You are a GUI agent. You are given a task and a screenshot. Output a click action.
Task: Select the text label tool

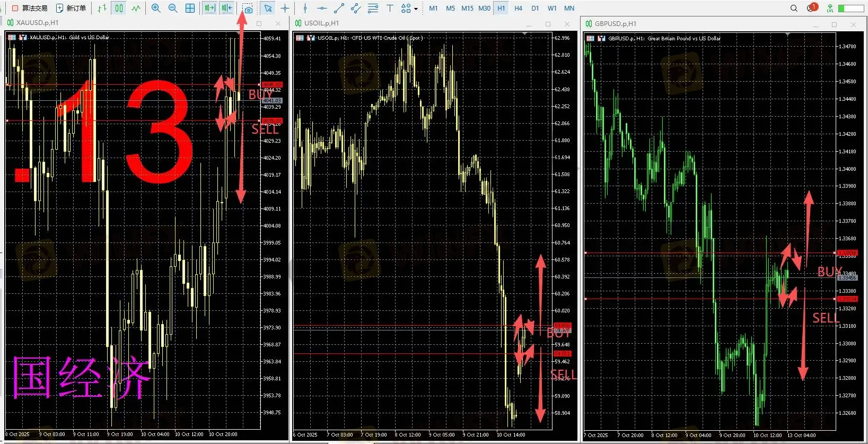pos(390,8)
